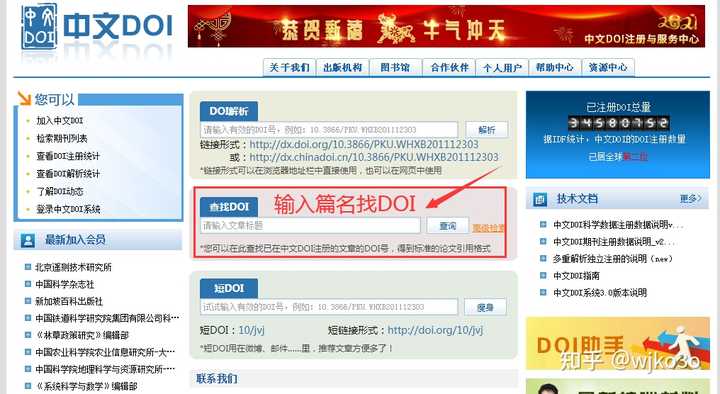The height and width of the screenshot is (394, 720).
Task: Open the 中国科学杂志社 member link
Action: pos(65,284)
